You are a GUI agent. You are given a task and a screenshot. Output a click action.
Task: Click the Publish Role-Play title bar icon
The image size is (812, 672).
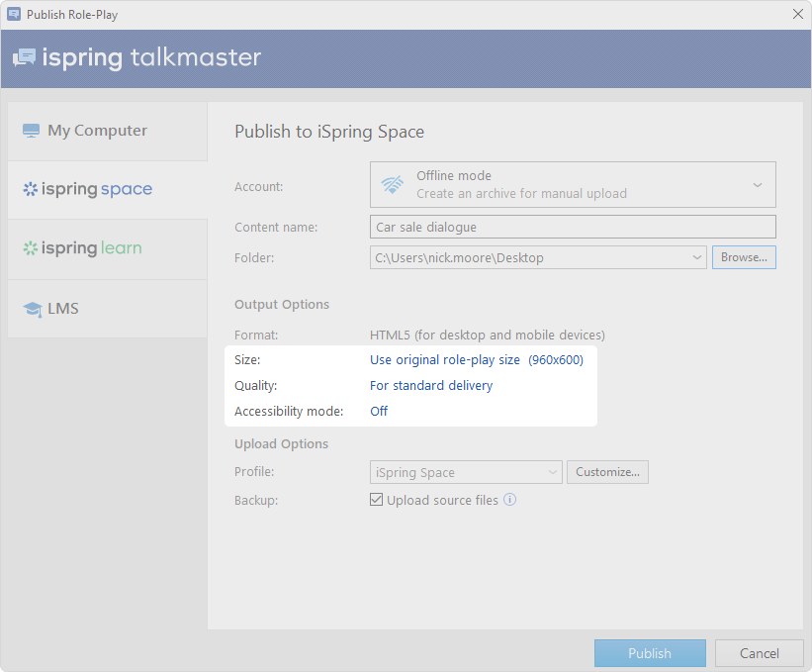[x=14, y=15]
